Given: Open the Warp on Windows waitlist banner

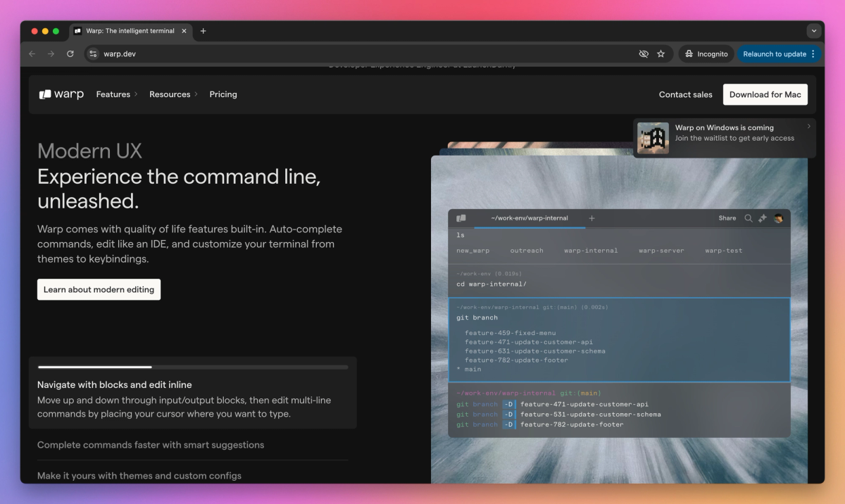Looking at the screenshot, I should (x=724, y=138).
